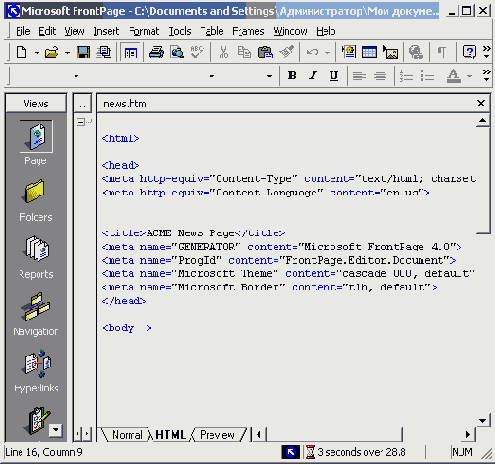Open the font color dropdown arrow

point(470,76)
